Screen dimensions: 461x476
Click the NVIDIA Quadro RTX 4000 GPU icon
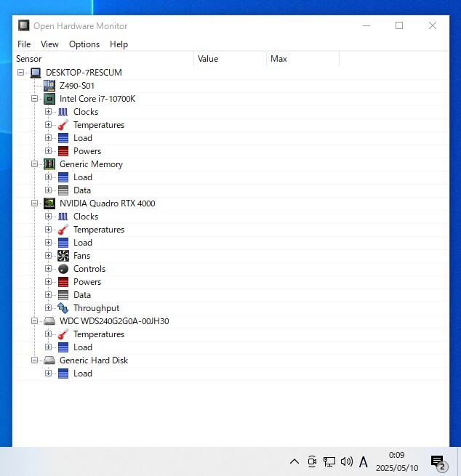click(x=49, y=203)
